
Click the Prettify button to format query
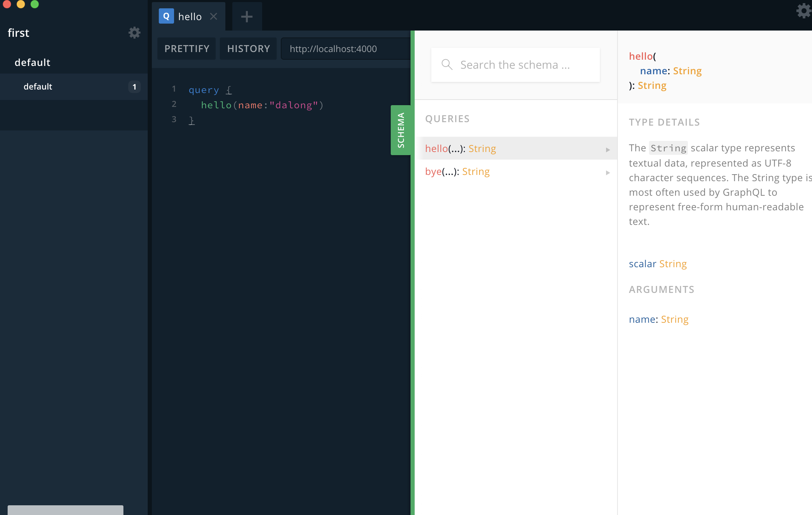[x=187, y=49]
